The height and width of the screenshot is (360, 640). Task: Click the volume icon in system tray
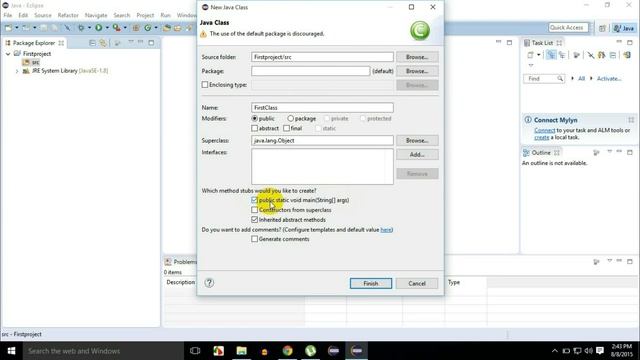click(588, 351)
